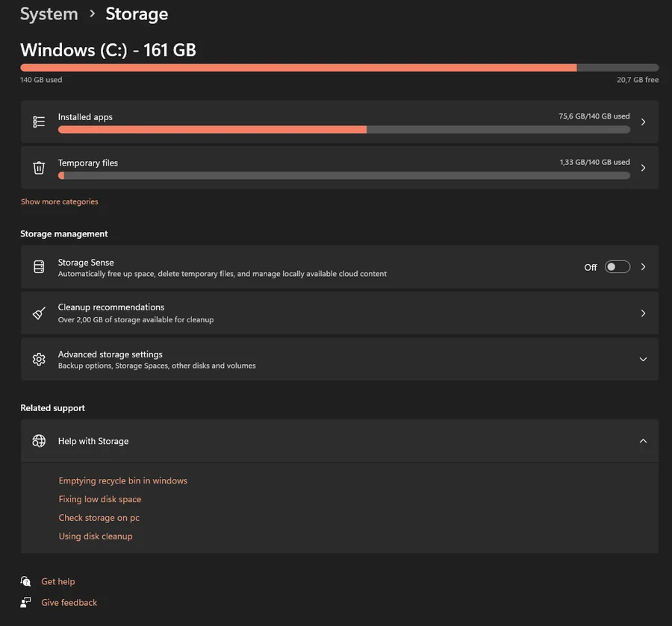The image size is (672, 626).
Task: Click the Off status label
Action: pos(590,267)
